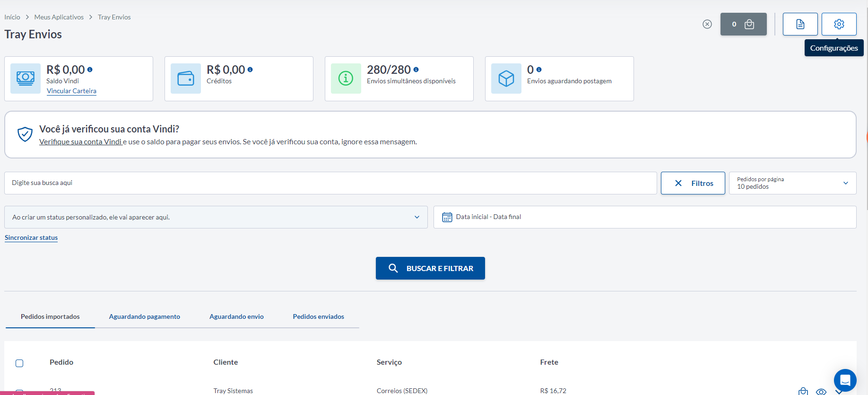Go to Meus Aplicativos breadcrumb

tap(59, 17)
